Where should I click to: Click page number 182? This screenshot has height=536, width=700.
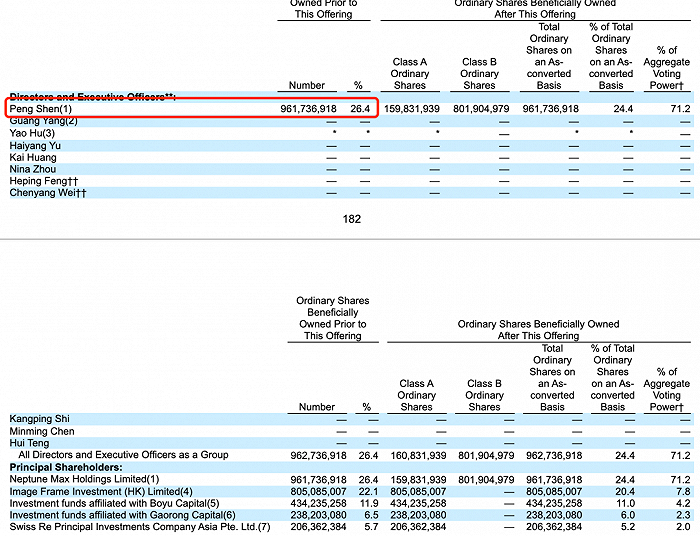click(x=350, y=219)
